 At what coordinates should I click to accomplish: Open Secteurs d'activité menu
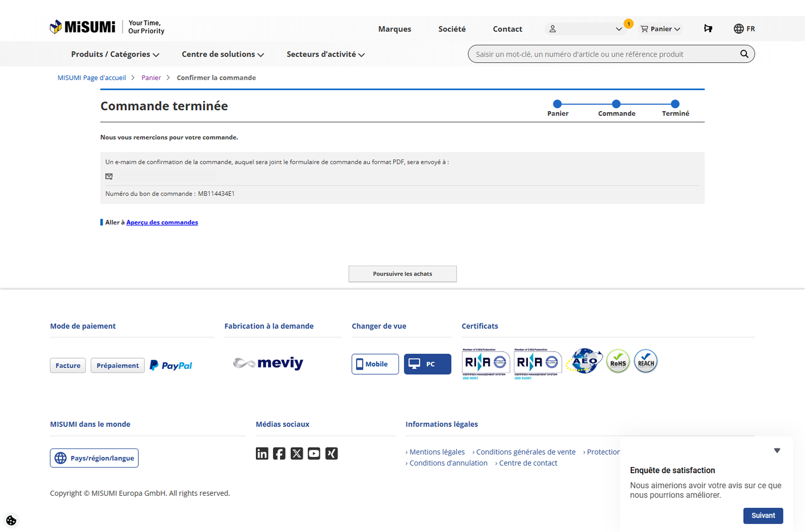tap(325, 54)
